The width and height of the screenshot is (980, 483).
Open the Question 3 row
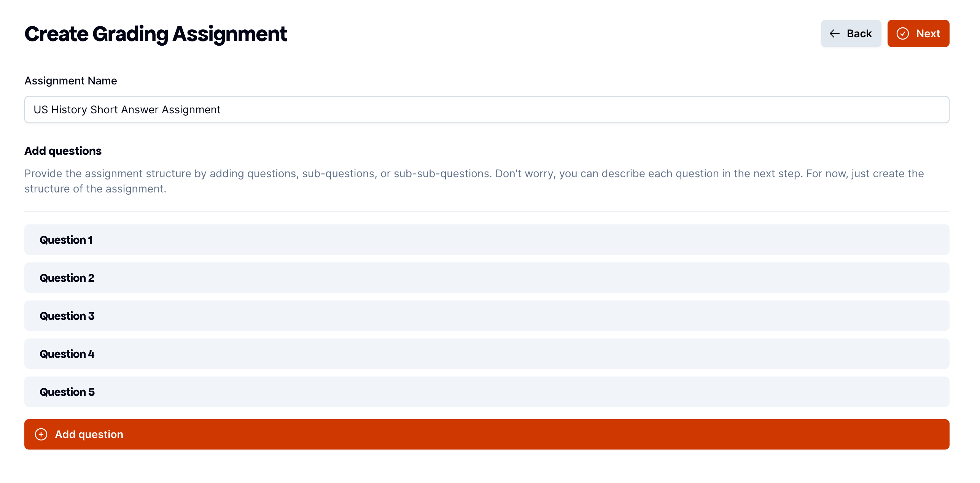487,316
